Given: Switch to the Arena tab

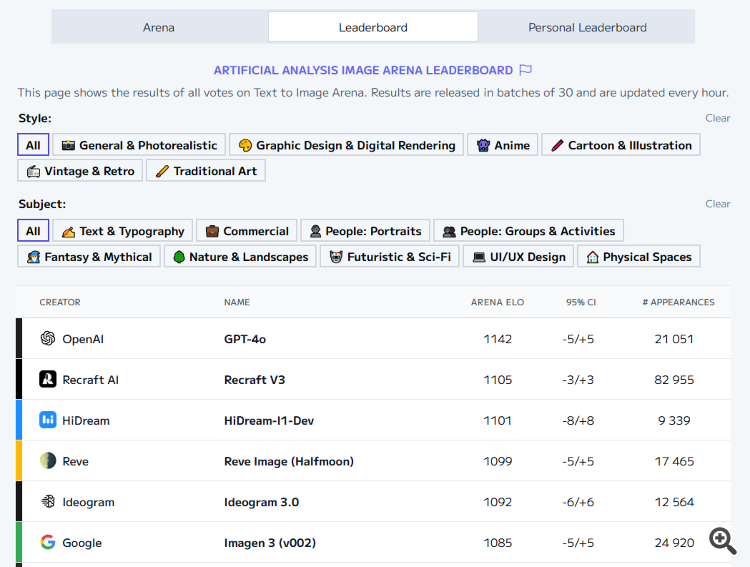Looking at the screenshot, I should (x=159, y=27).
